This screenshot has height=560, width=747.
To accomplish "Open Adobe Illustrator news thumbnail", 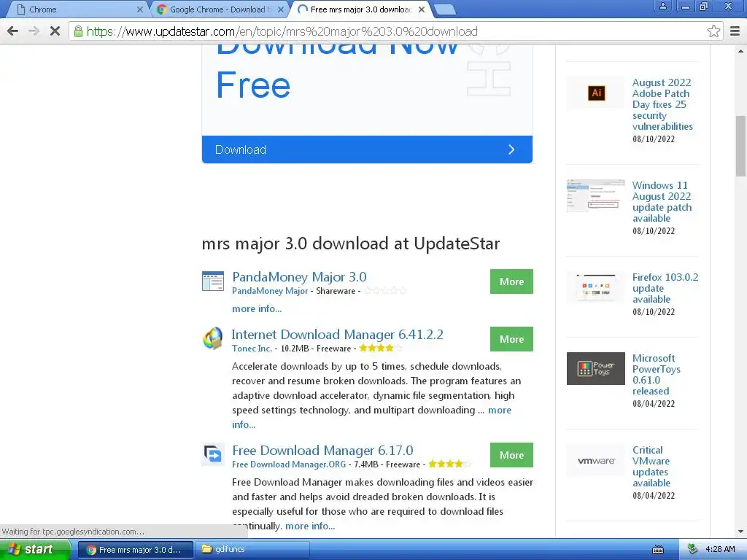I will 595,93.
